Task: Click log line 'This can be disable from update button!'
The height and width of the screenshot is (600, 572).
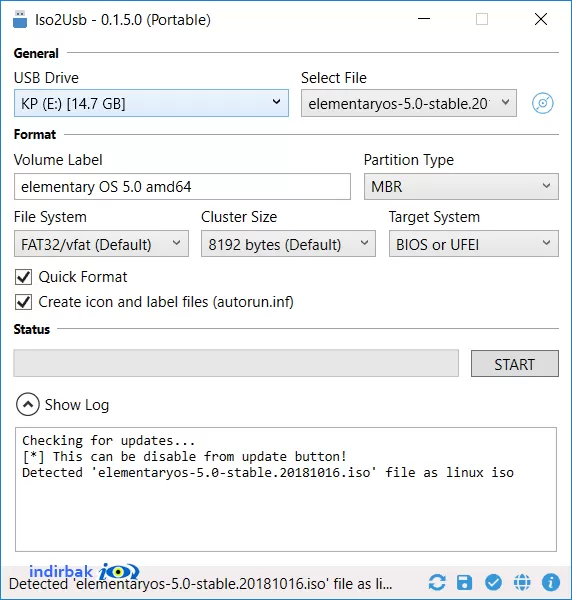Action: click(184, 457)
